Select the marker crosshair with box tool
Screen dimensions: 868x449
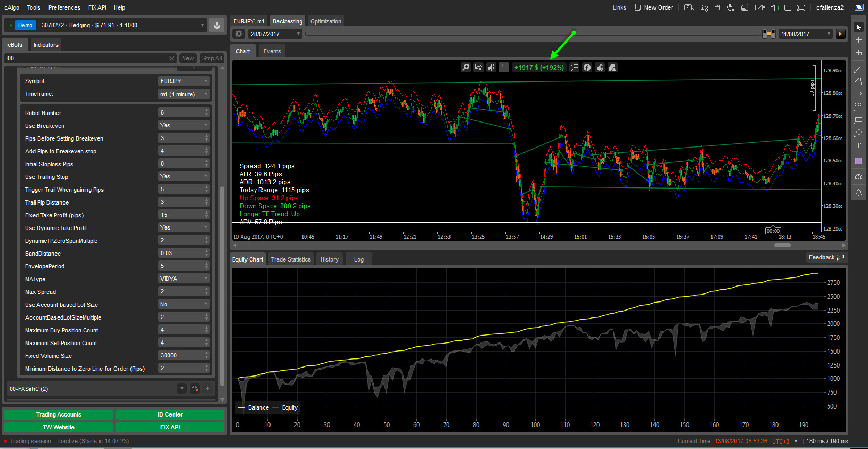[x=858, y=53]
